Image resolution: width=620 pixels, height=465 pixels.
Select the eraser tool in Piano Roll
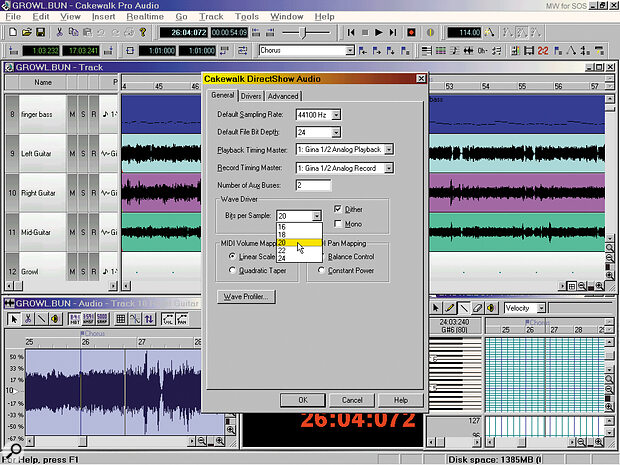(x=477, y=308)
